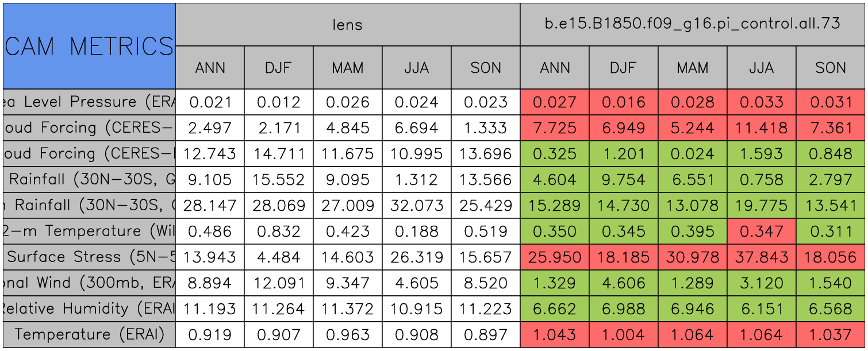Open the Sea Level Pressure row label

coord(89,102)
